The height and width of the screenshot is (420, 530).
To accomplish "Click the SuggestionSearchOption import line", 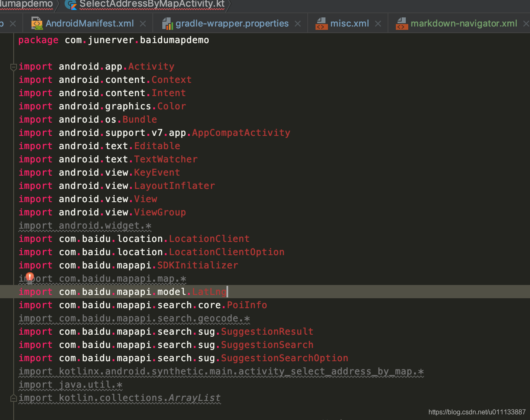I will [x=183, y=358].
